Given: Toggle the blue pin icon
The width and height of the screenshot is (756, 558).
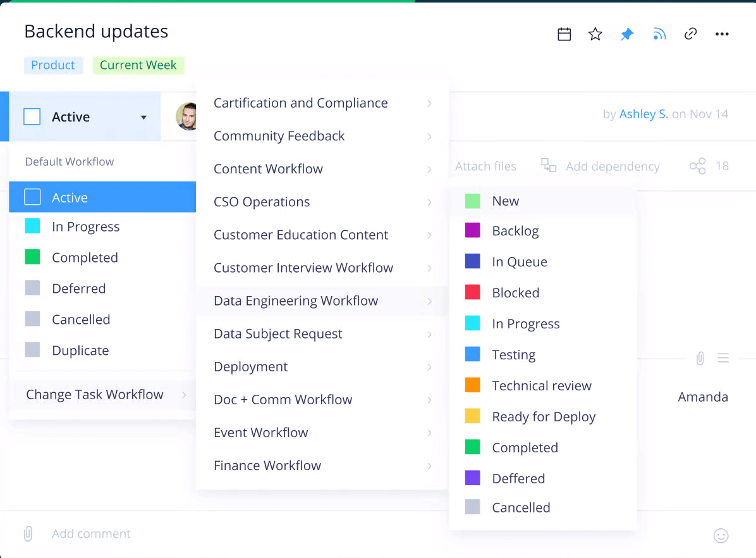Looking at the screenshot, I should [x=627, y=34].
